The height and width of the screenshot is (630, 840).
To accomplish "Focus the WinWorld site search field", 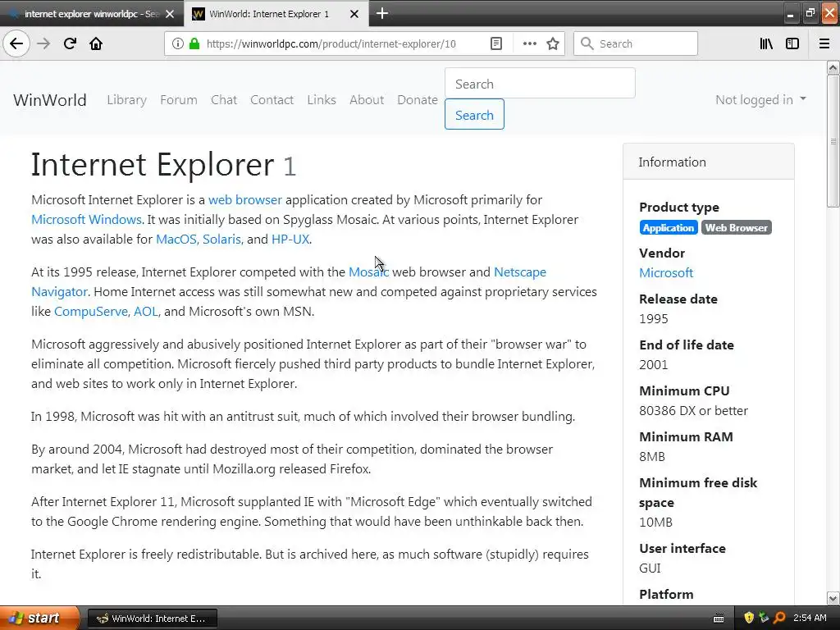I will [x=540, y=84].
